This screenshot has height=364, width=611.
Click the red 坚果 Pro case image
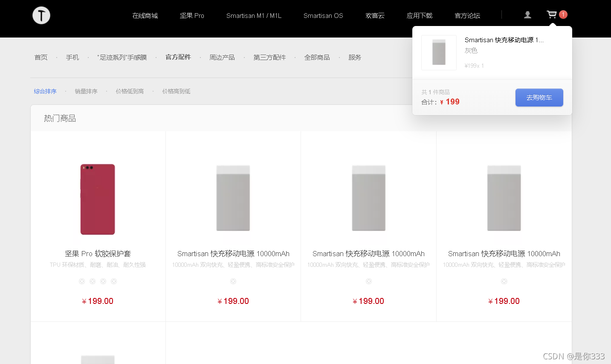[x=98, y=199]
